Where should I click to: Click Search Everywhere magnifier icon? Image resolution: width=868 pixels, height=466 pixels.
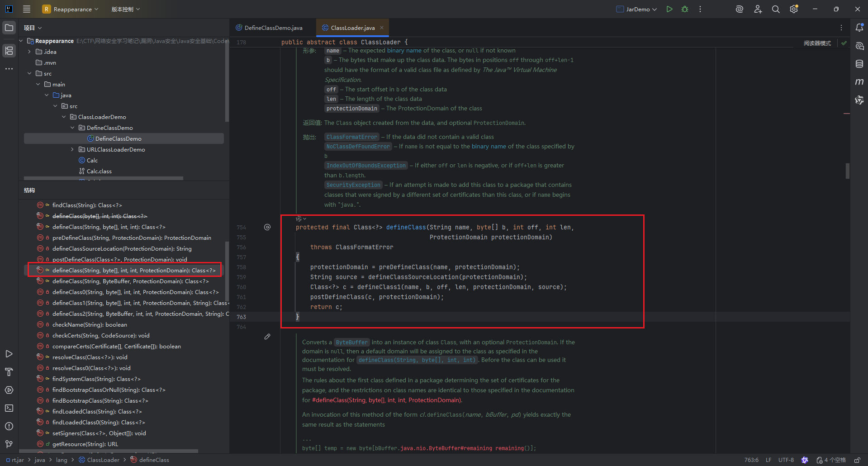[x=776, y=9]
